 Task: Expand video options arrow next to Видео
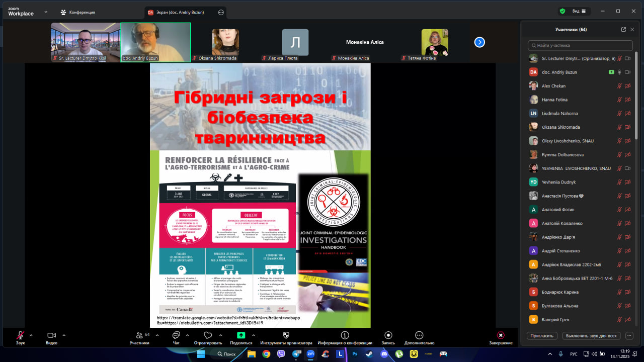[x=63, y=335]
